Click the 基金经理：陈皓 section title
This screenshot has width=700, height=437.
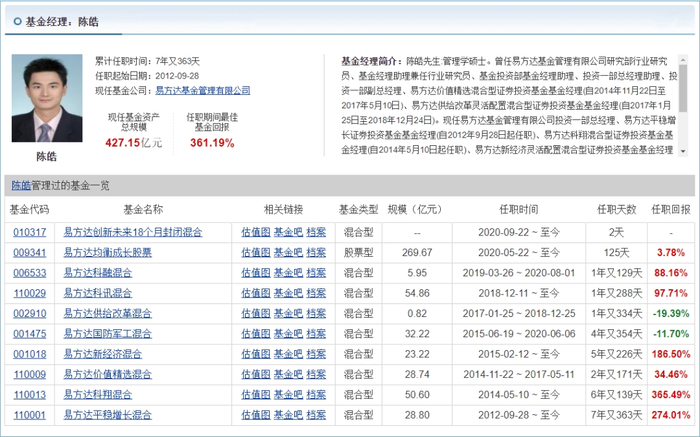click(x=62, y=21)
